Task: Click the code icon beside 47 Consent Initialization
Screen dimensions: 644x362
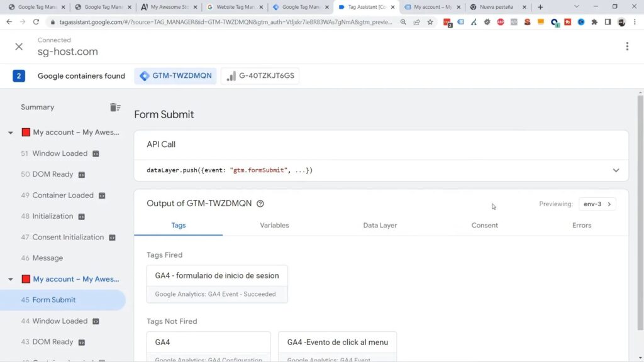Action: point(112,237)
